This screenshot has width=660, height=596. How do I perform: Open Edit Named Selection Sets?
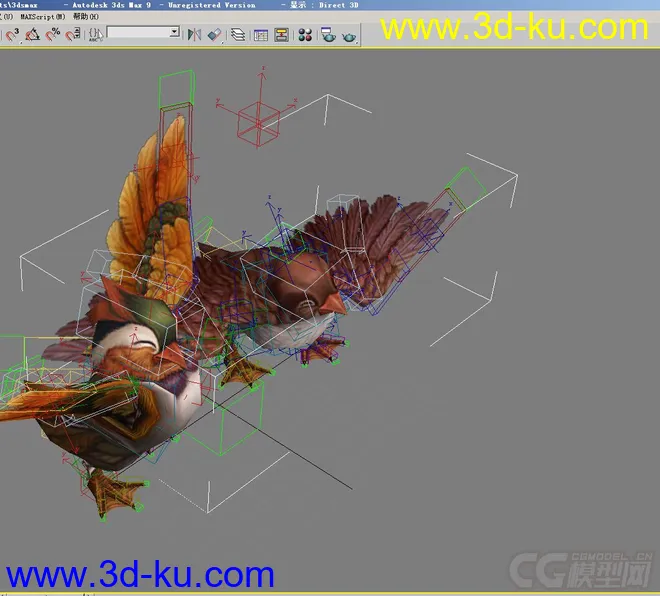point(96,34)
